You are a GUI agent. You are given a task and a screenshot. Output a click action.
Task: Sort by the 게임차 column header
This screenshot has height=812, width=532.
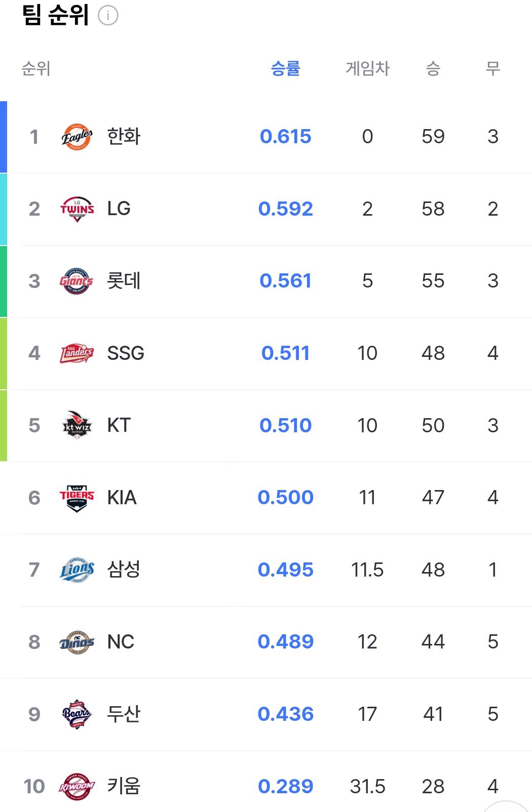click(368, 68)
